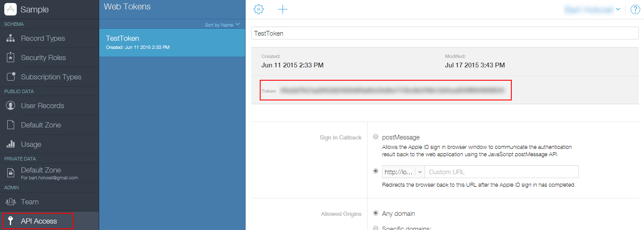
Task: Open Record Types in sidebar
Action: click(x=43, y=38)
